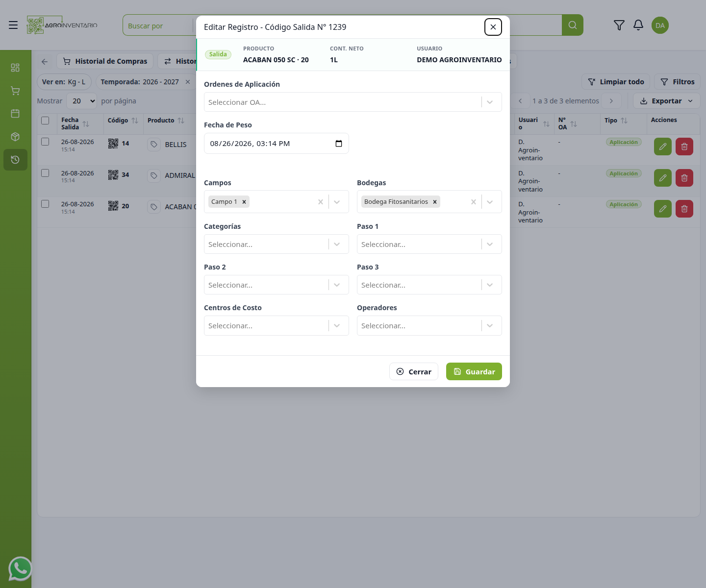
Task: Click the search magnifier button
Action: point(573,25)
